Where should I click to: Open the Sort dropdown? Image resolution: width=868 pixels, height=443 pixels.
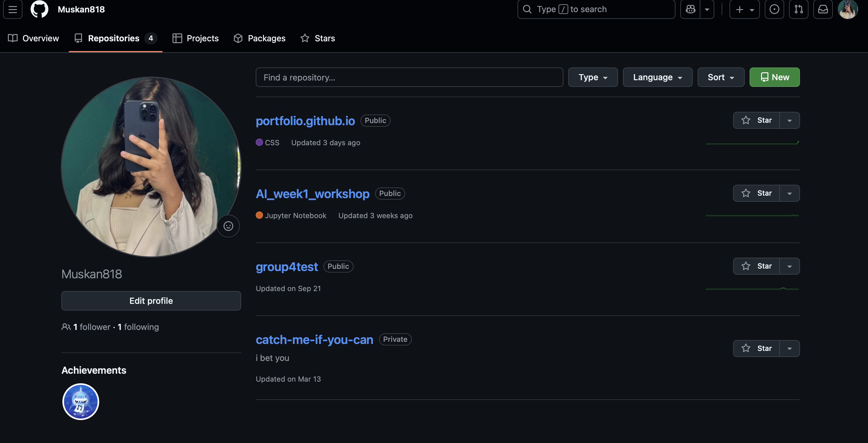click(720, 77)
